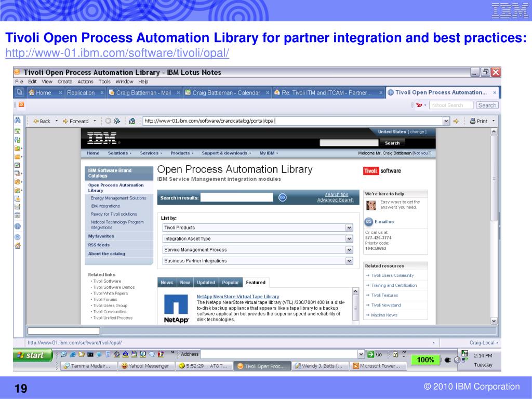Click the Advanced Search link
Image resolution: width=532 pixels, height=399 pixels.
[x=335, y=200]
